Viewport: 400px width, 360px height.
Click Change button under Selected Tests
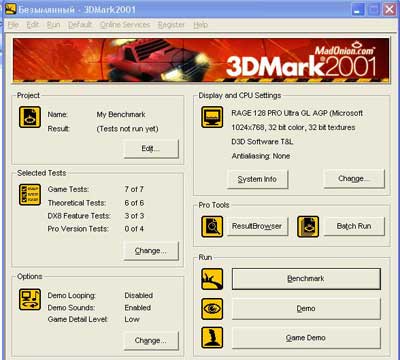[x=151, y=251]
